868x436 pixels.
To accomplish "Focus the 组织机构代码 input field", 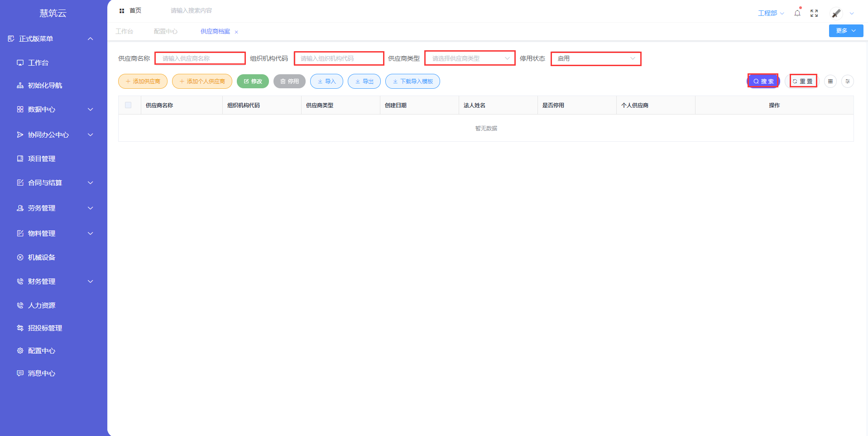I will (x=339, y=58).
